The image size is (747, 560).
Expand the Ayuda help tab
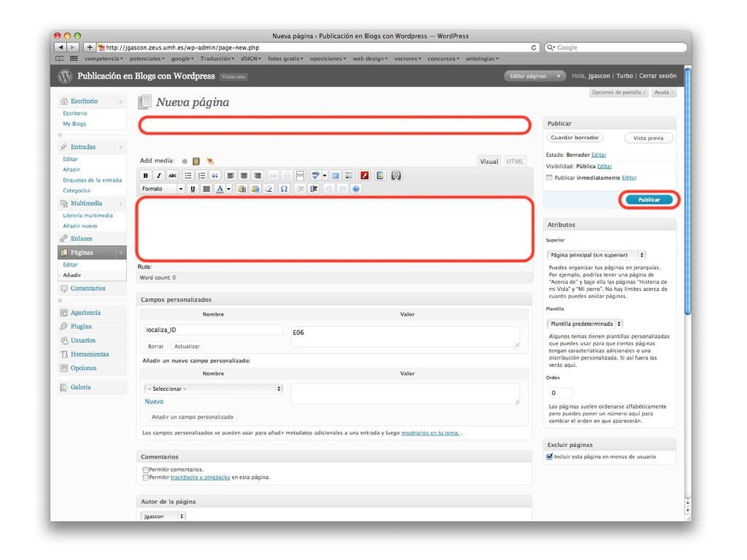tap(664, 93)
